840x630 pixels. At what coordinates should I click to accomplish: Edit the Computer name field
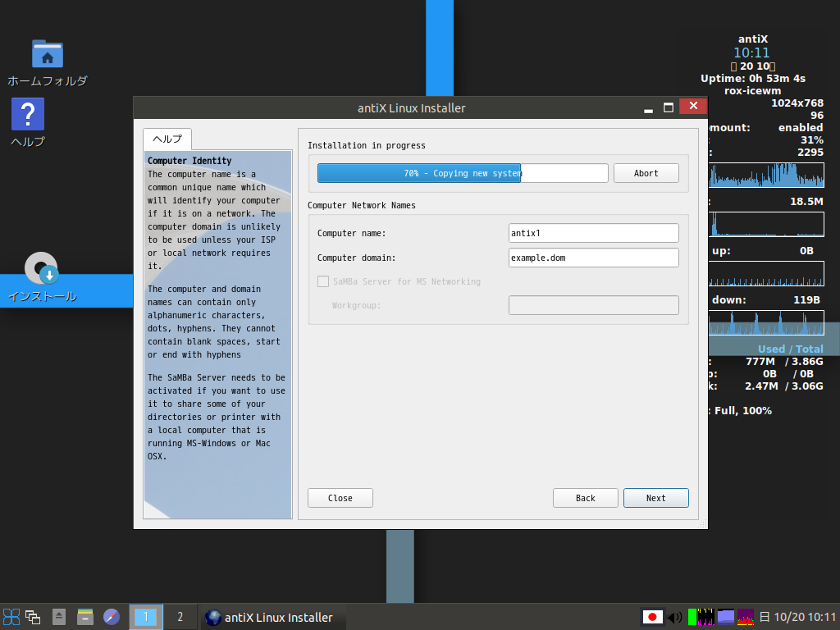click(x=594, y=233)
